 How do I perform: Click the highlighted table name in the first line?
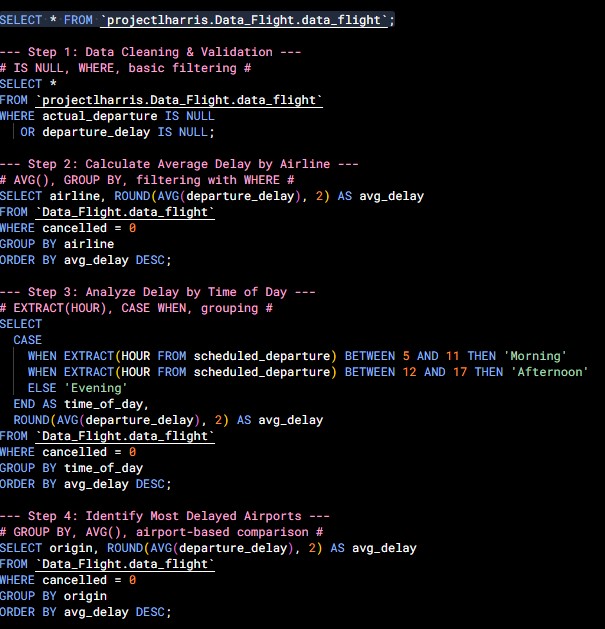coord(244,20)
